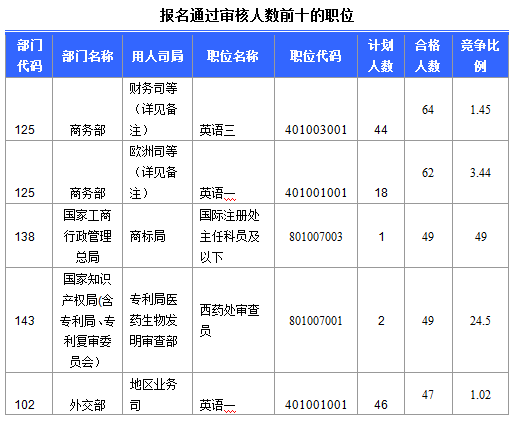Click planned count 44
The height and width of the screenshot is (423, 516).
click(381, 129)
